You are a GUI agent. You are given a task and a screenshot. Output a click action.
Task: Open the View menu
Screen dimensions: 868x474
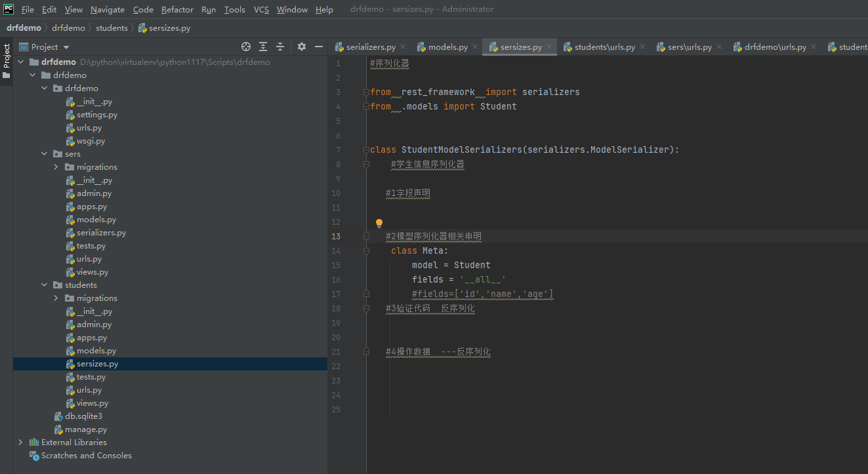[73, 9]
